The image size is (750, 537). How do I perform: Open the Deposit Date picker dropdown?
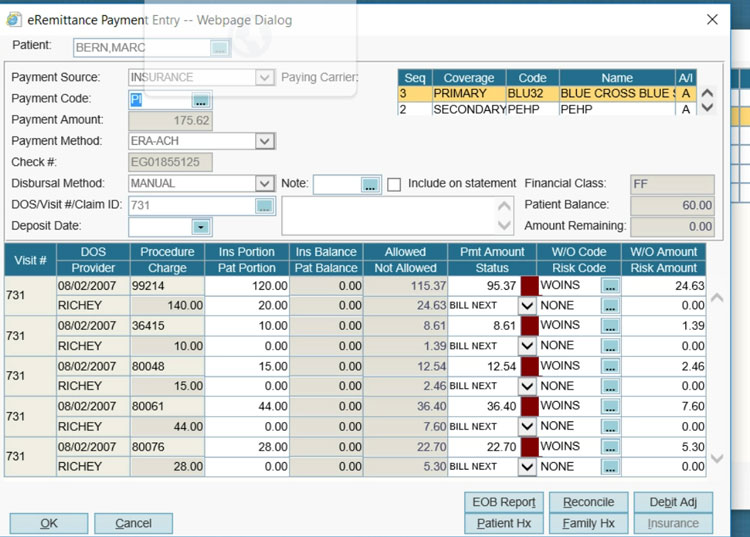point(201,227)
